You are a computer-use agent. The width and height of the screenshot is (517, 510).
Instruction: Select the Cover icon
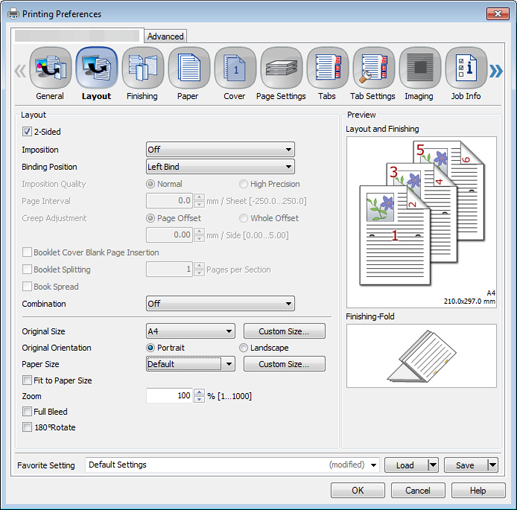click(235, 68)
